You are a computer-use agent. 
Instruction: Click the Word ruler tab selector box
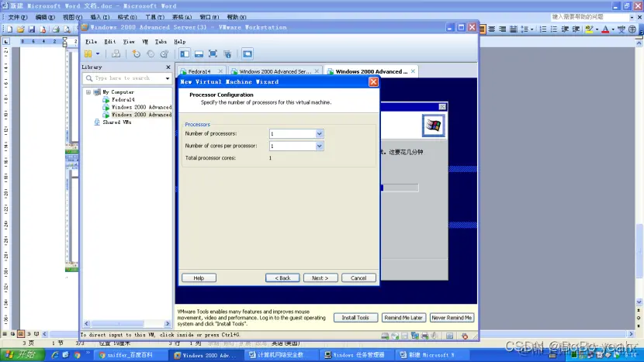5,41
